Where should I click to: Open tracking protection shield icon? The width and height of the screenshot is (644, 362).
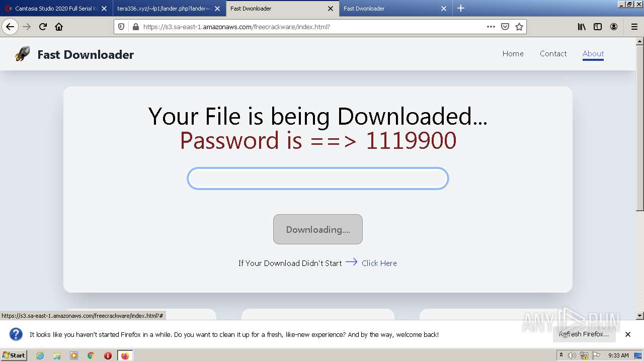point(121,27)
